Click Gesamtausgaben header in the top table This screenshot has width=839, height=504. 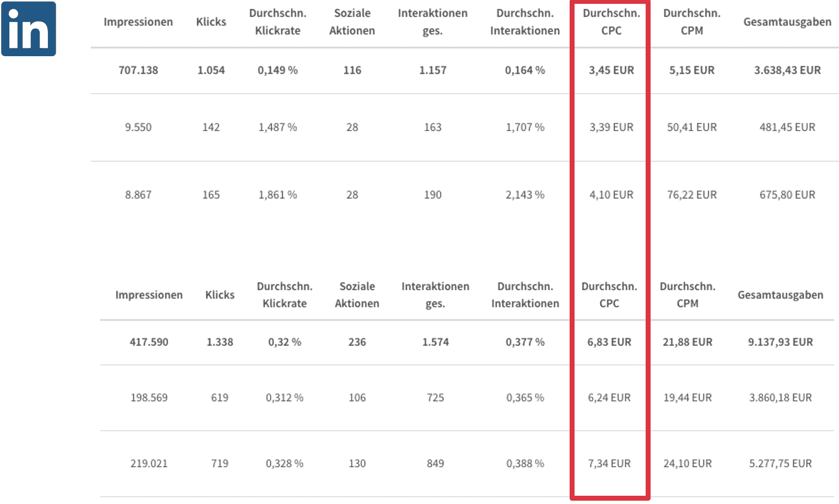click(787, 22)
